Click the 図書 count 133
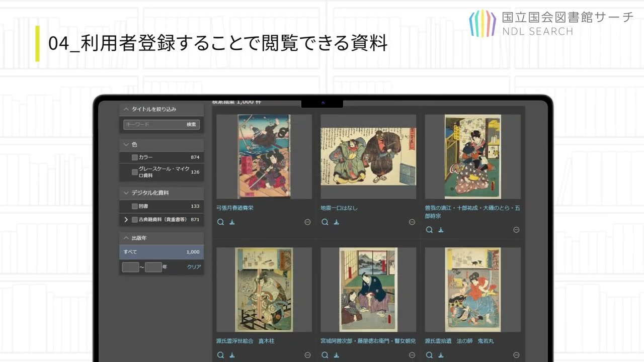 point(195,206)
